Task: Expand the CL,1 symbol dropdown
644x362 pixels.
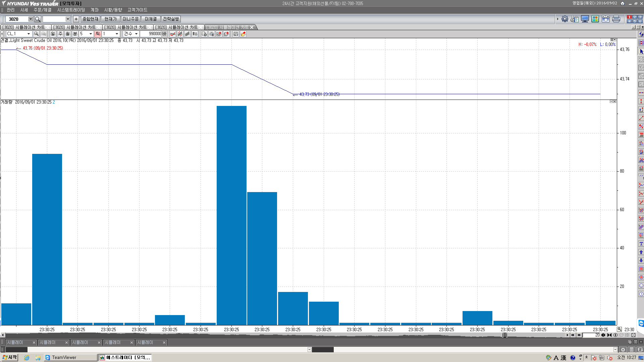Action: pyautogui.click(x=29, y=34)
